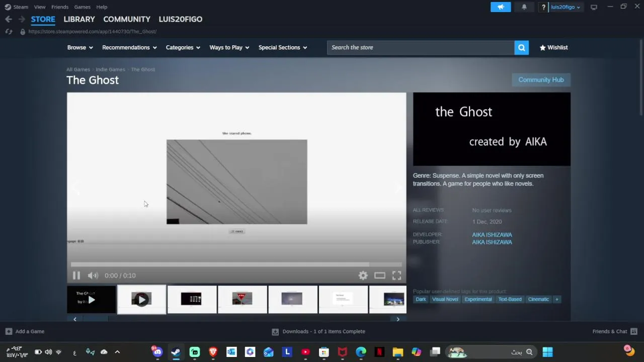Open Downloads status in the bottom bar
The image size is (644, 362).
(x=319, y=331)
